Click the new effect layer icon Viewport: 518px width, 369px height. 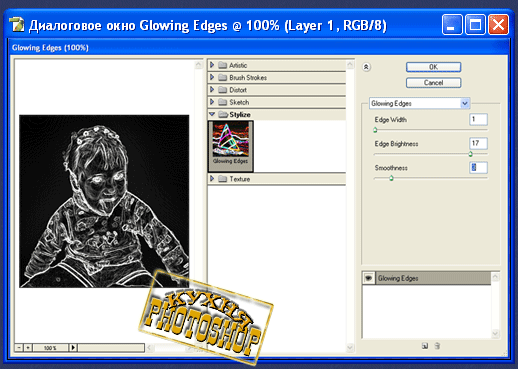coord(425,346)
